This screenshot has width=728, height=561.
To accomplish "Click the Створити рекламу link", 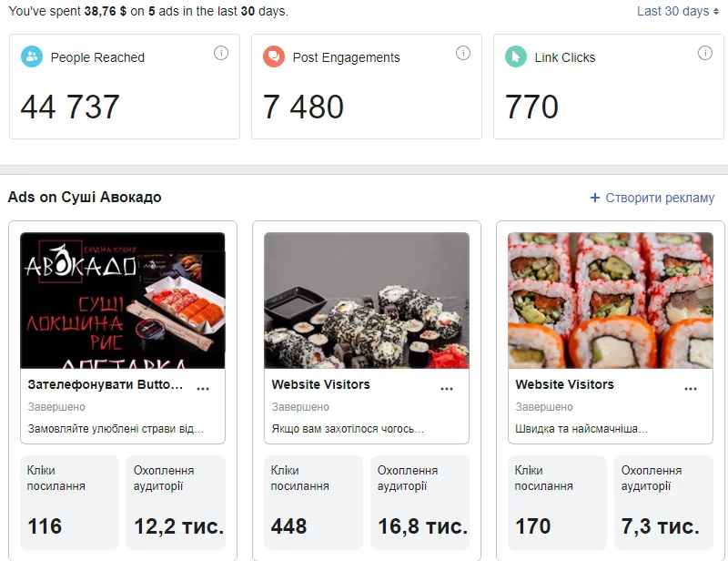I will pos(660,198).
